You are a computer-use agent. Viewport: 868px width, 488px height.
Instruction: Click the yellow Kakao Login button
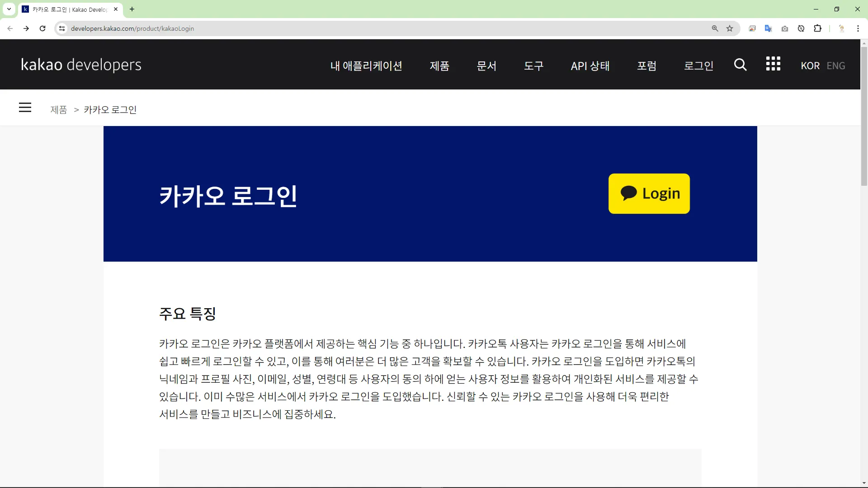(x=649, y=193)
